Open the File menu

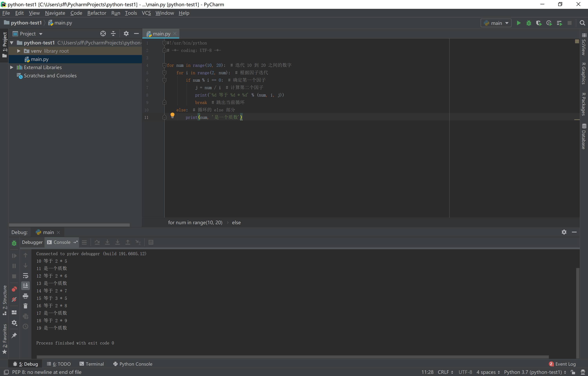pyautogui.click(x=6, y=13)
